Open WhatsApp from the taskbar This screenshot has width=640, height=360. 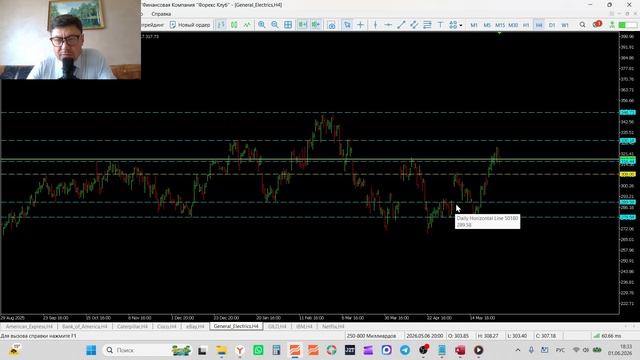pos(258,350)
